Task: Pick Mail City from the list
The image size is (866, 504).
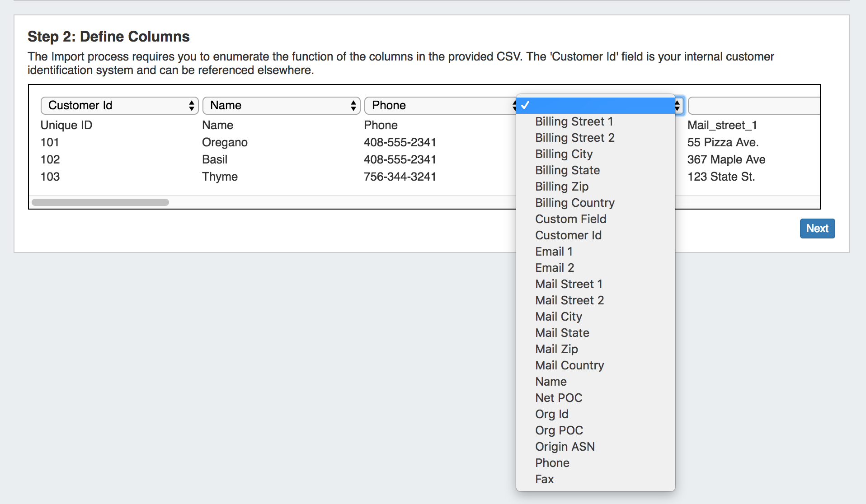Action: pyautogui.click(x=559, y=317)
